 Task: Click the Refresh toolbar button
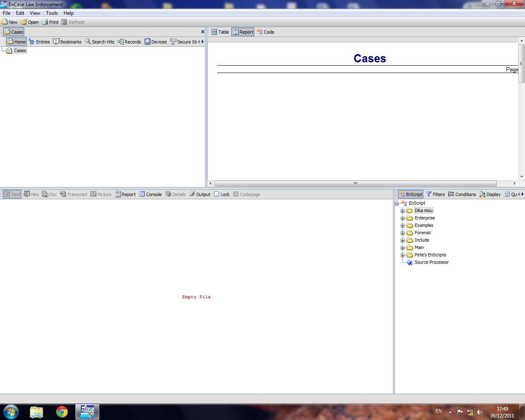[73, 22]
